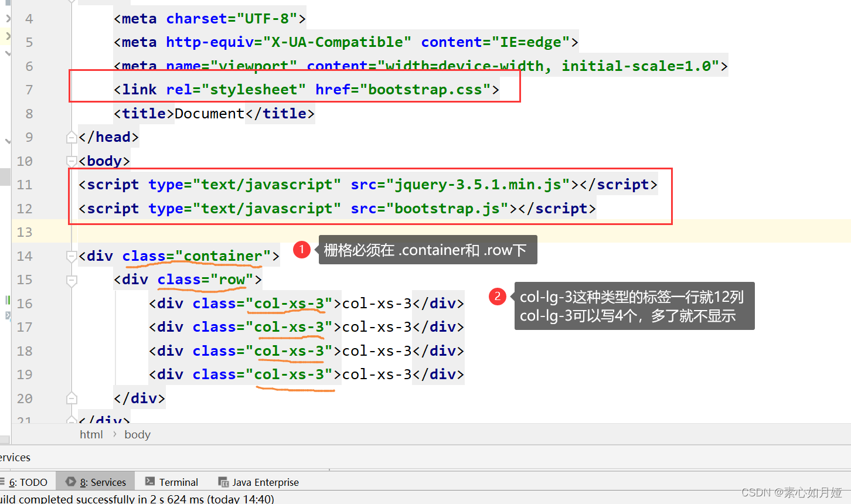This screenshot has height=504, width=851.
Task: Click the 'container' class value on line 14
Action: 223,256
